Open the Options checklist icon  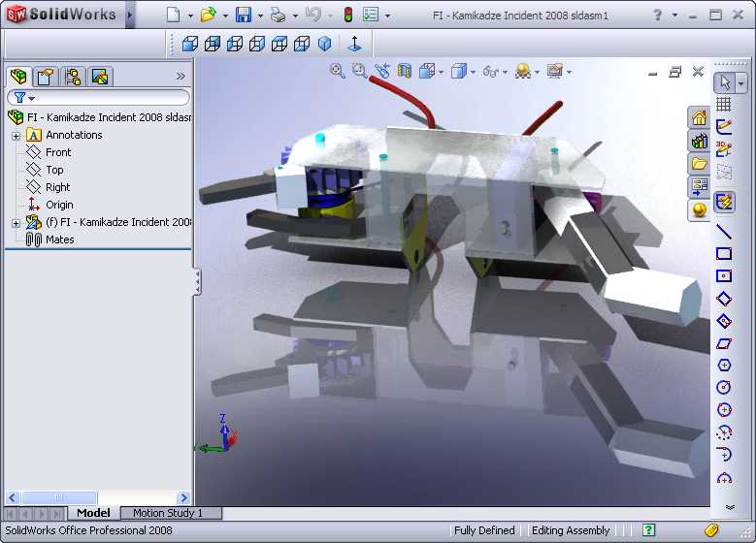tap(371, 15)
